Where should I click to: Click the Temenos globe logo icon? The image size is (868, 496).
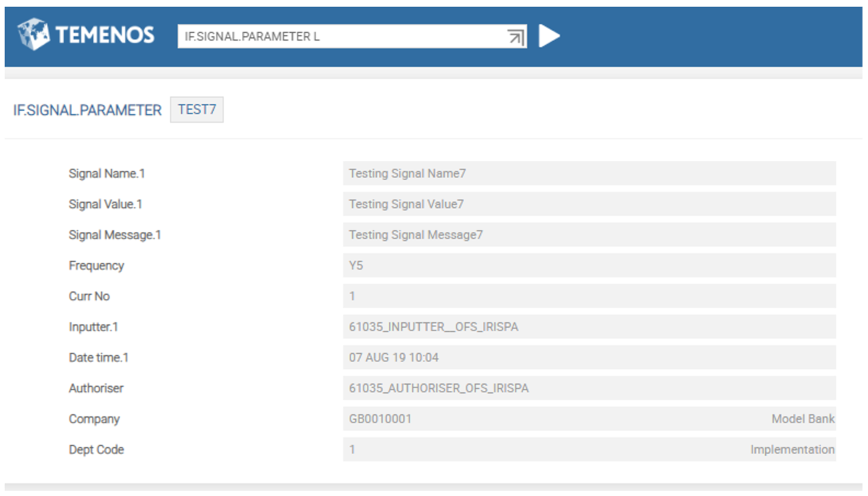[x=33, y=34]
